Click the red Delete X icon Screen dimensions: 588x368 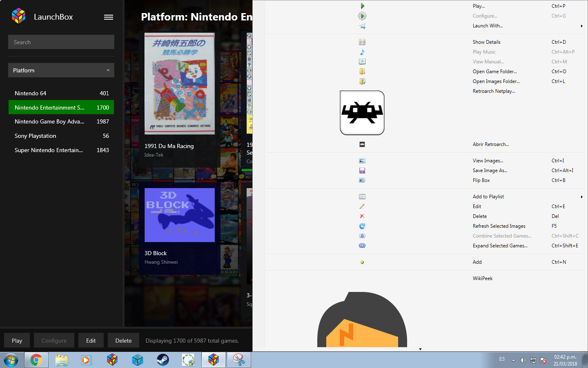pos(362,216)
